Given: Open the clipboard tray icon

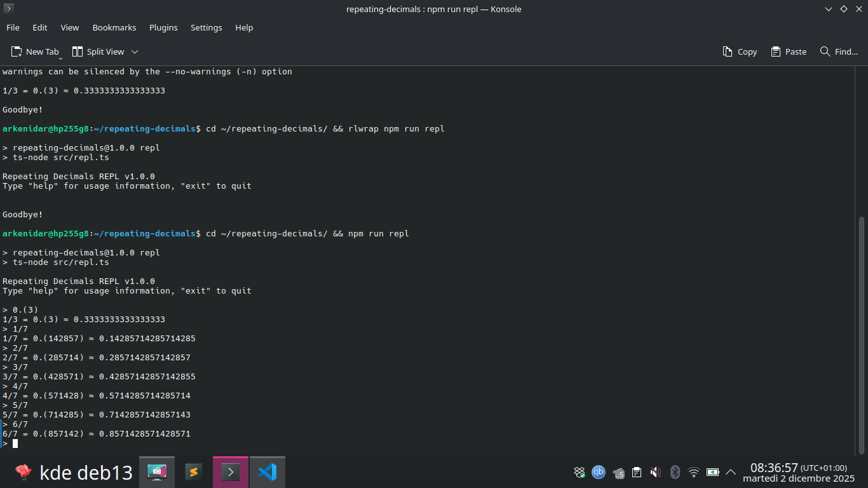Looking at the screenshot, I should [637, 472].
